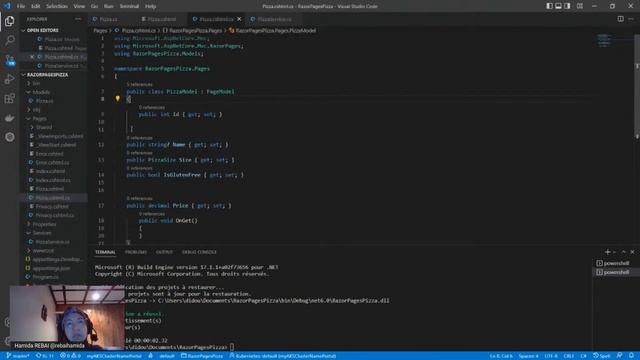Screen dimensions: 640x360
Task: Click the split editor right icon
Action: [x=620, y=19]
